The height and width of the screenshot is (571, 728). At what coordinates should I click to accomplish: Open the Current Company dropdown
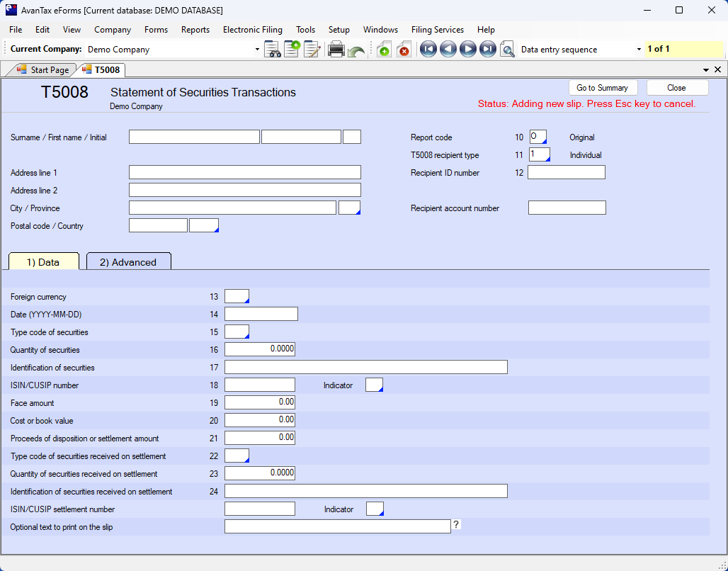(x=257, y=50)
